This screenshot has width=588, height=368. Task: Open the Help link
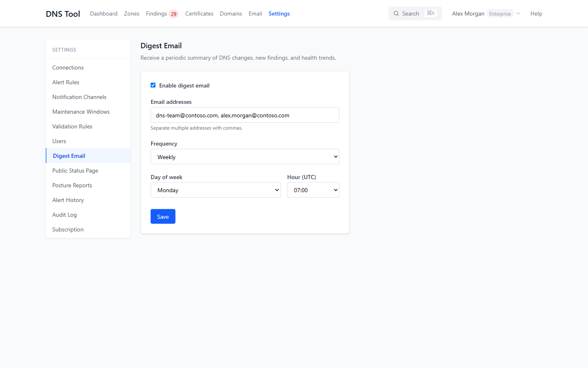pyautogui.click(x=536, y=13)
